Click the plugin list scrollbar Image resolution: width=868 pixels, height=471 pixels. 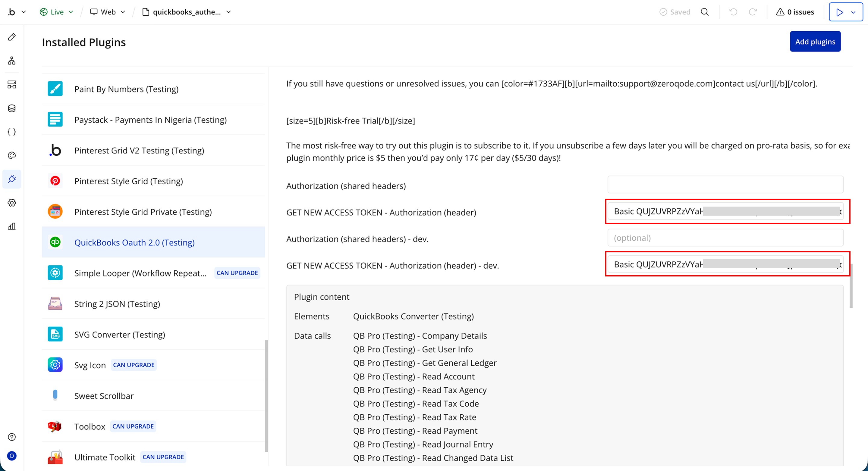point(266,396)
